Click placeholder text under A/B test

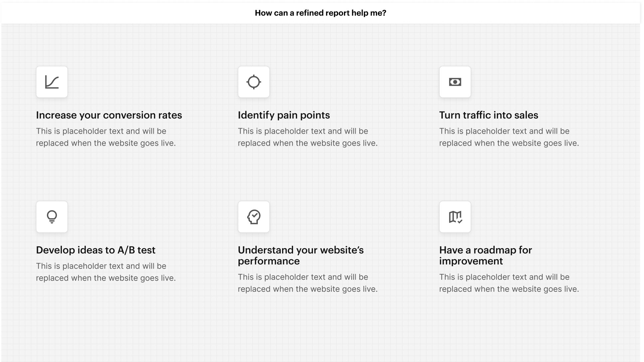coord(106,272)
